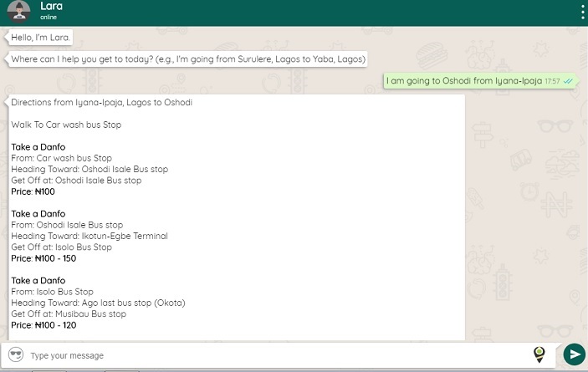This screenshot has width=588, height=372.
Task: Click the green send message button
Action: pyautogui.click(x=574, y=354)
